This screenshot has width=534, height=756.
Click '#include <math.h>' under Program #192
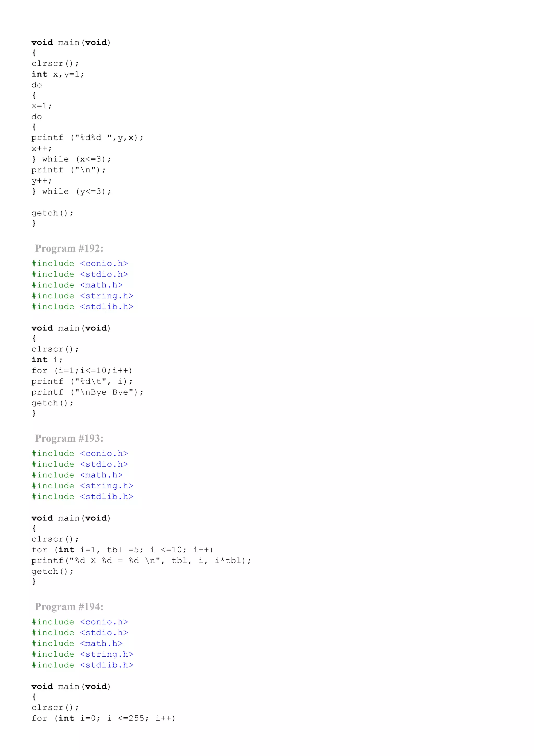[77, 285]
